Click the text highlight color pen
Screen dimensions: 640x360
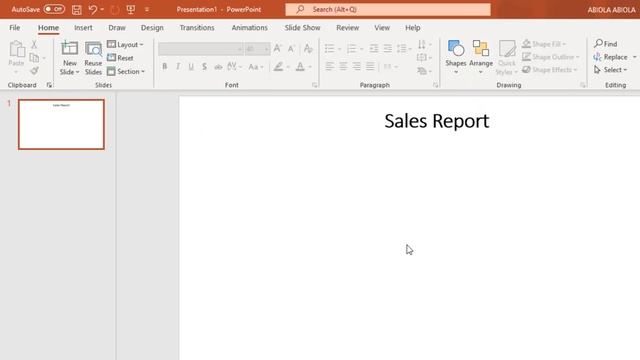278,67
